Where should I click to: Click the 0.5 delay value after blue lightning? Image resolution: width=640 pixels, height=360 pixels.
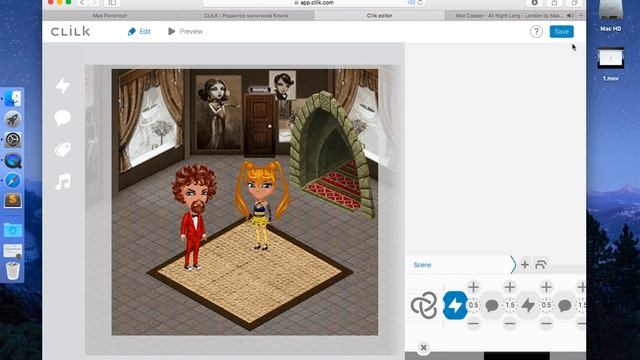pos(473,305)
